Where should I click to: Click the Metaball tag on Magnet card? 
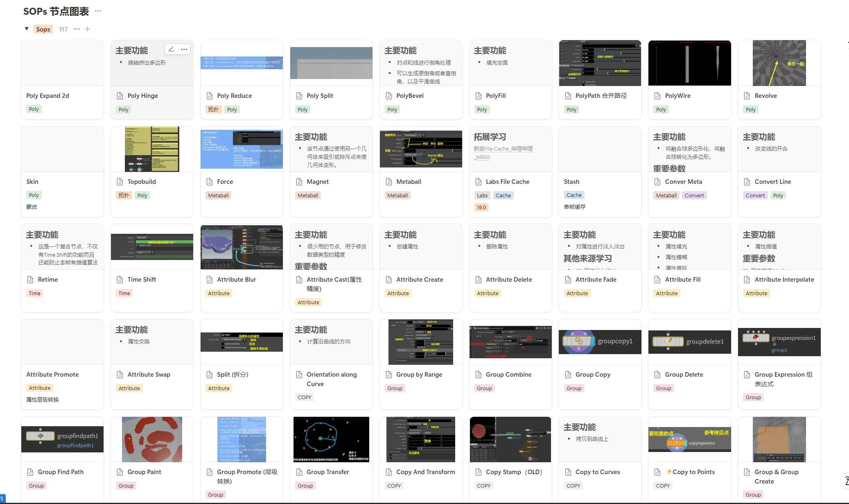[308, 196]
